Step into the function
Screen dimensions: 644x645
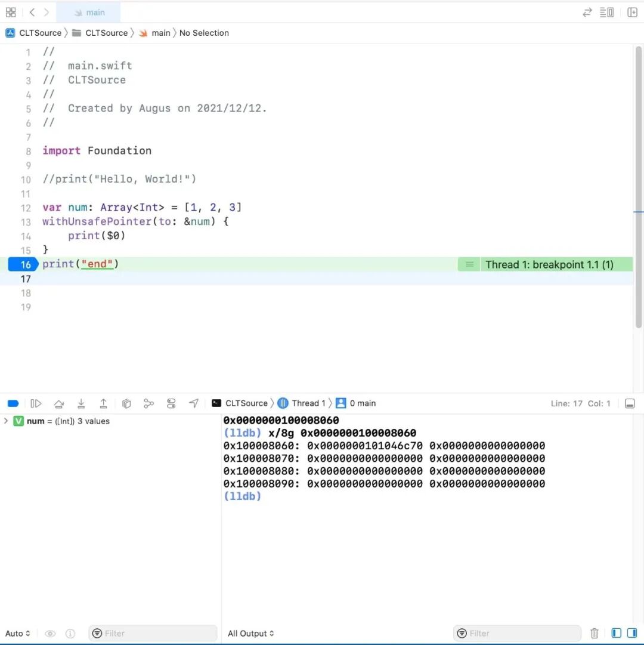click(81, 403)
